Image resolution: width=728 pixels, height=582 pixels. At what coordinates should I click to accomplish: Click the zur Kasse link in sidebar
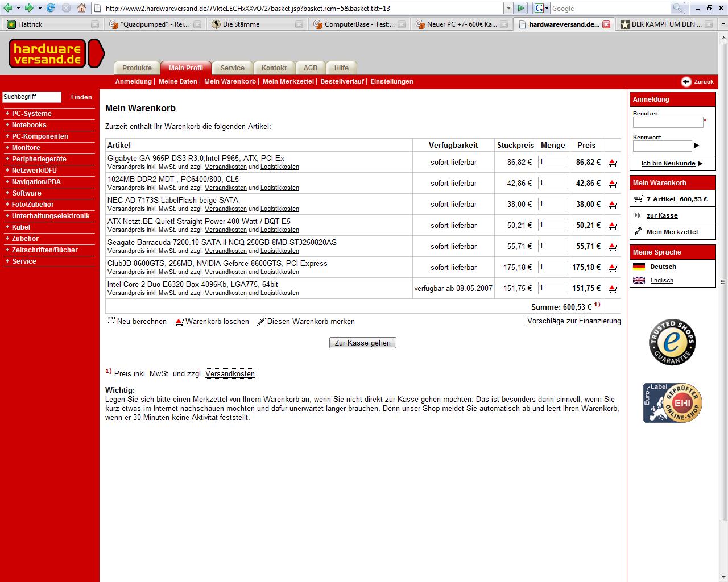(662, 215)
